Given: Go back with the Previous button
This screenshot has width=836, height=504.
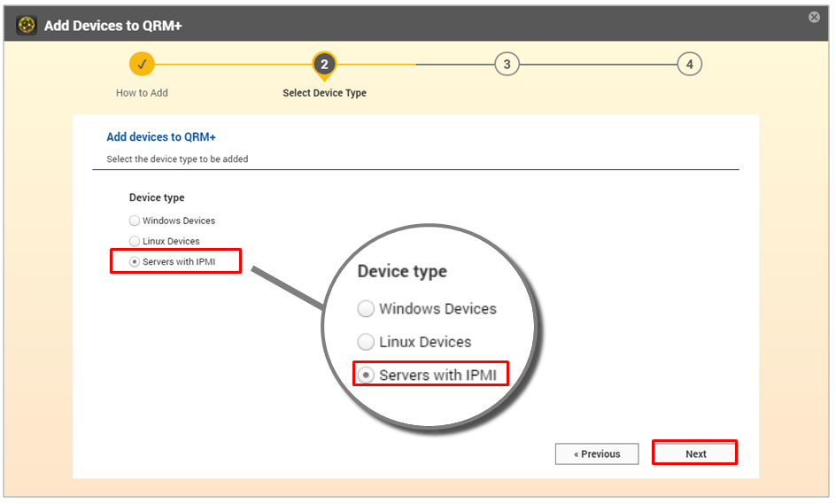Looking at the screenshot, I should coord(597,454).
